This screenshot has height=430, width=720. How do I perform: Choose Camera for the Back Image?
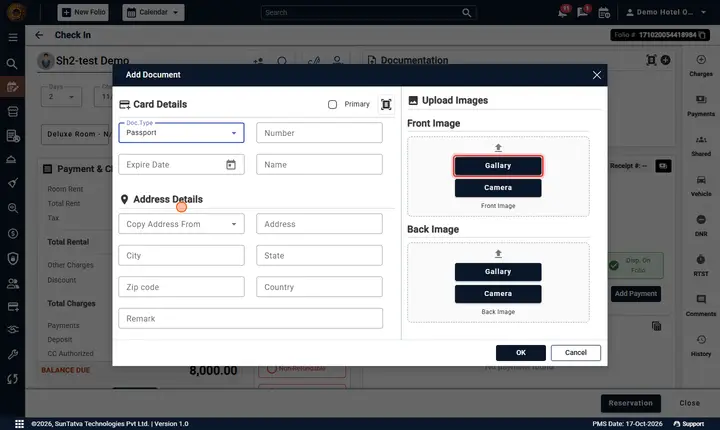tap(498, 294)
